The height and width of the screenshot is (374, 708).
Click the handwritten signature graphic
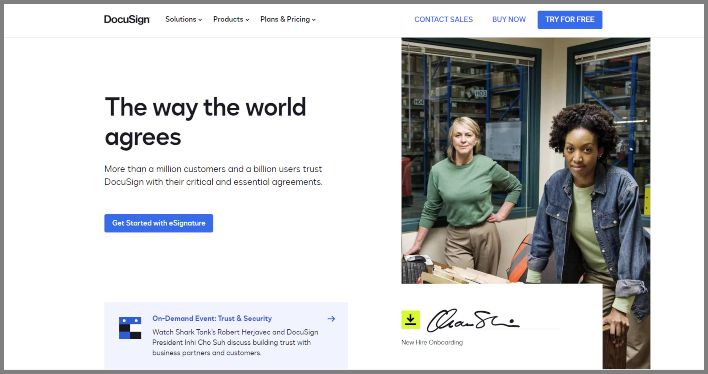click(473, 321)
